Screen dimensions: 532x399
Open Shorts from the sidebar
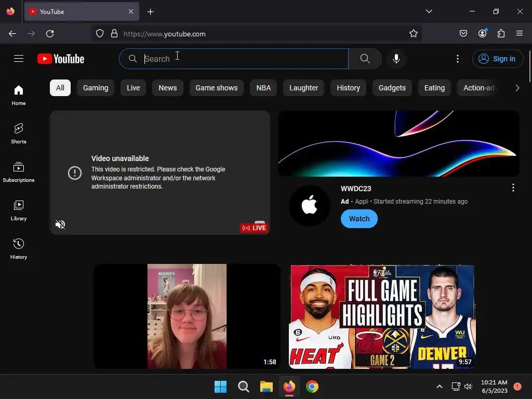point(19,134)
